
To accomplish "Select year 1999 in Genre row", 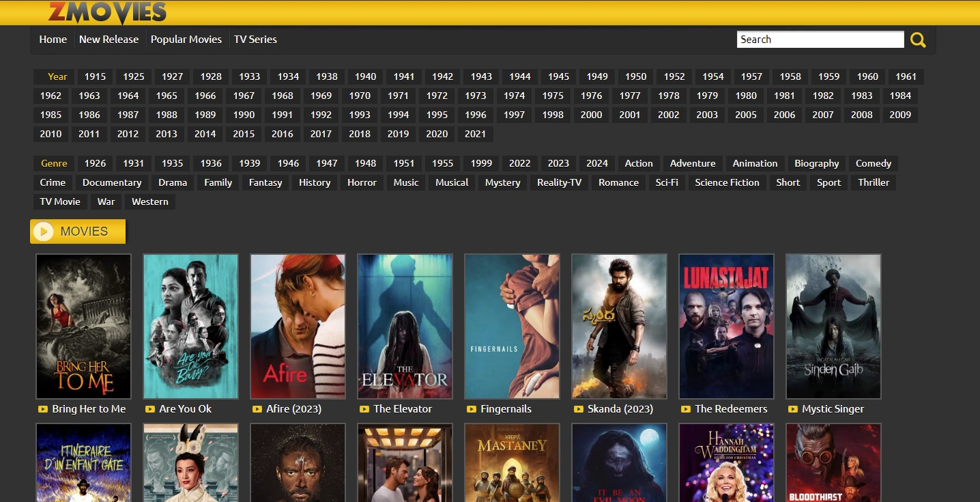I will click(x=481, y=163).
